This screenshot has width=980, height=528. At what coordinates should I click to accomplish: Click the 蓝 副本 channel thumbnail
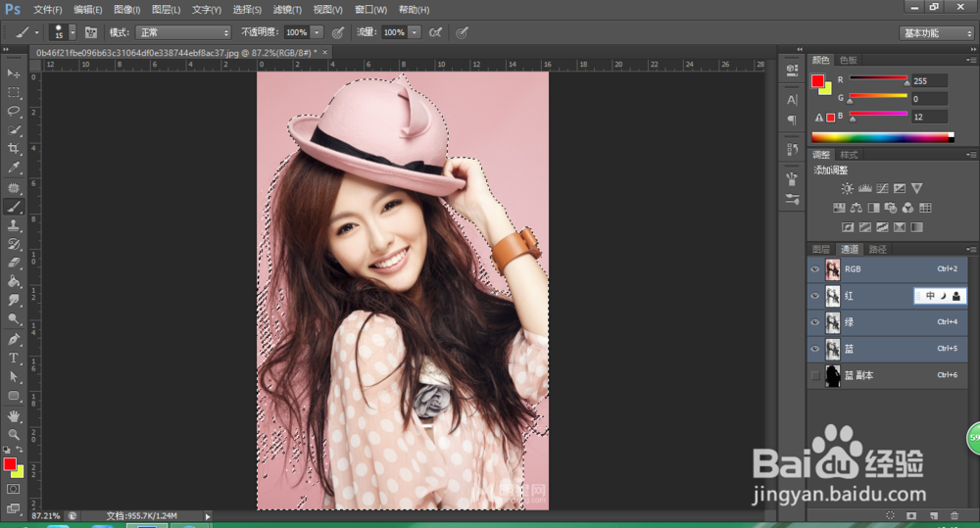point(832,375)
